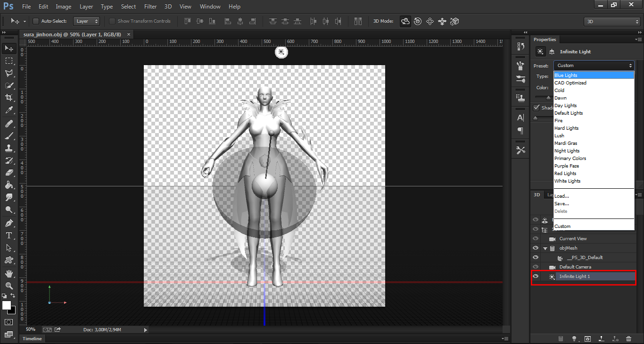
Task: Select the Move tool
Action: tap(9, 49)
